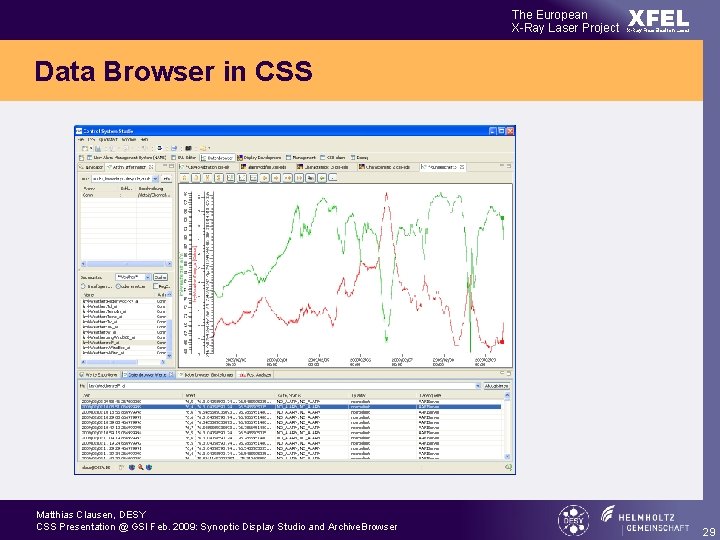Minimize the left Archiv Information panel
This screenshot has width=720, height=540.
[164, 166]
